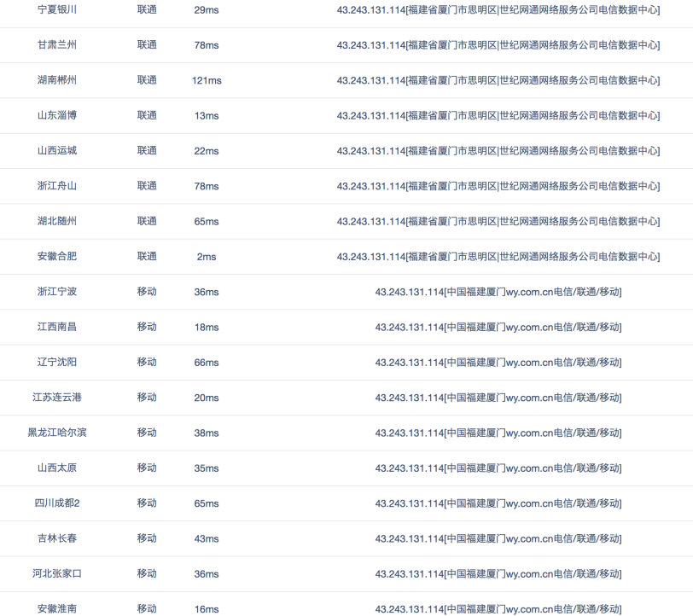Click the 河北张家口 node name
The image size is (693, 616).
coord(57,573)
